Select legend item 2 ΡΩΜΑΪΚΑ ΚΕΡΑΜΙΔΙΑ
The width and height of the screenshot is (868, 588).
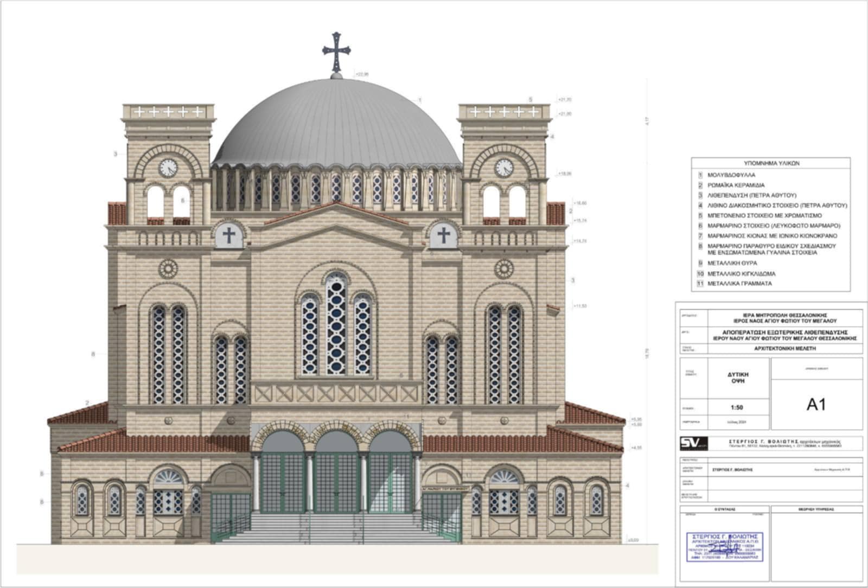point(736,186)
